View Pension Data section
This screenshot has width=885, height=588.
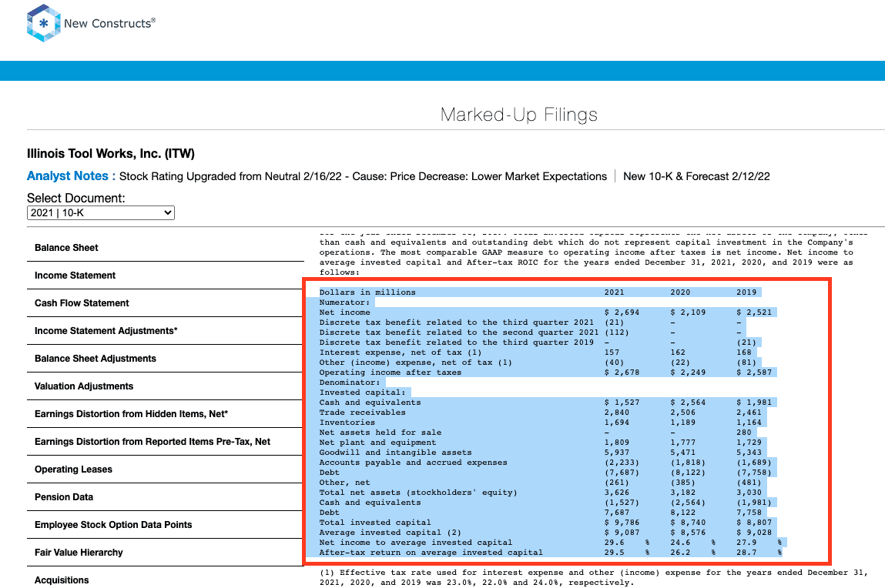click(x=64, y=496)
